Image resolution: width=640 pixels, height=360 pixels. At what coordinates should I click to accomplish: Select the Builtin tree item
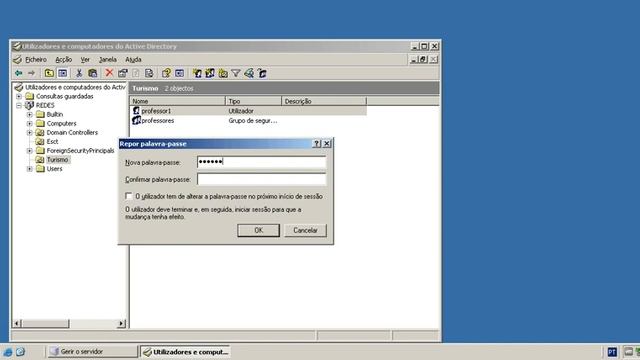[55, 114]
